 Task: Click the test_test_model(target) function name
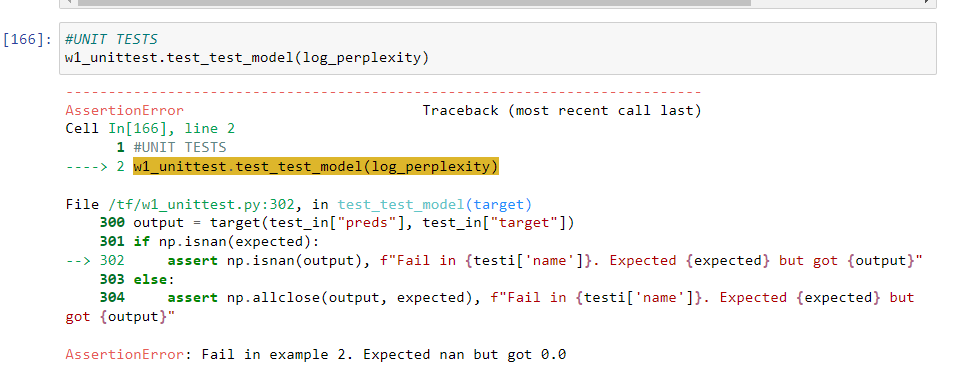click(434, 204)
